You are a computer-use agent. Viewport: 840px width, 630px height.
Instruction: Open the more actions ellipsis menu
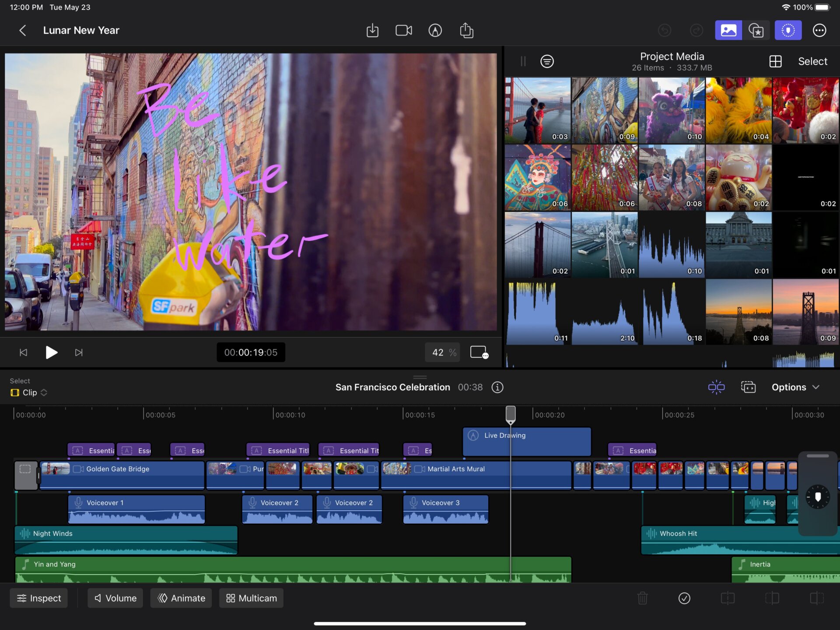[x=820, y=30]
